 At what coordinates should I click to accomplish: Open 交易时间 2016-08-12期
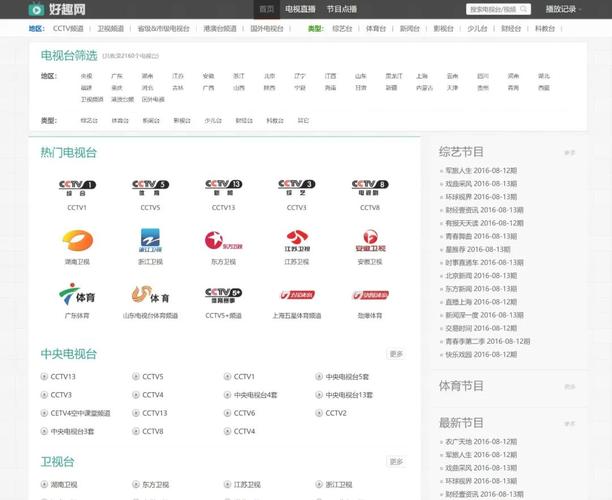(x=481, y=328)
